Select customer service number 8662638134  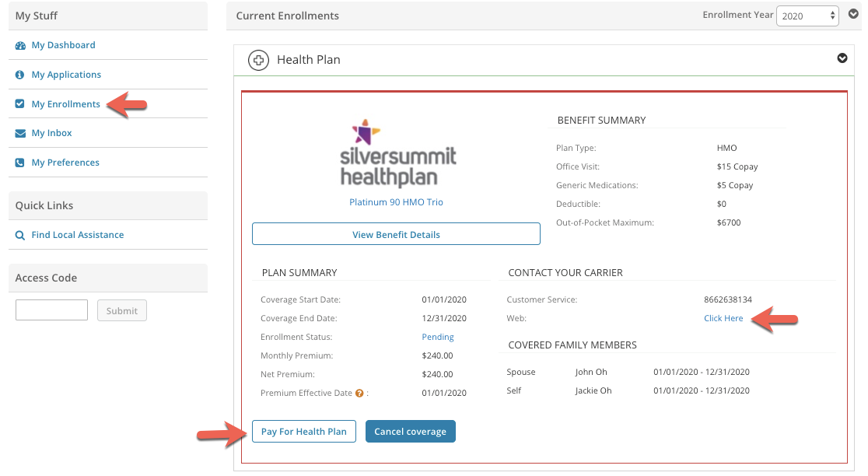coord(728,300)
